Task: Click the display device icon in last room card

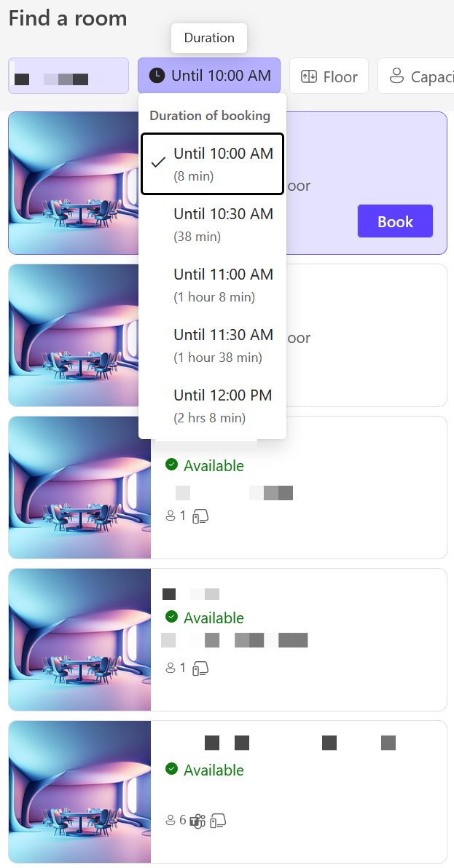Action: pyautogui.click(x=218, y=821)
